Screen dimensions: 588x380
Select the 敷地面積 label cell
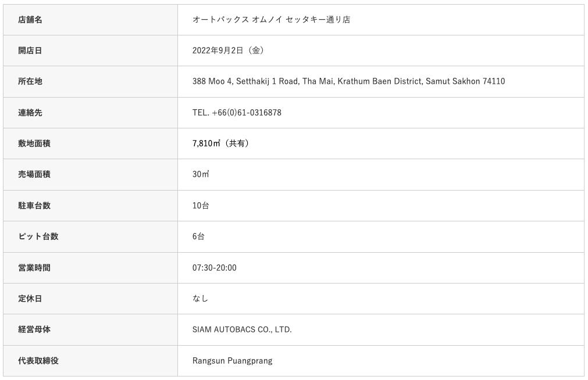(x=34, y=144)
